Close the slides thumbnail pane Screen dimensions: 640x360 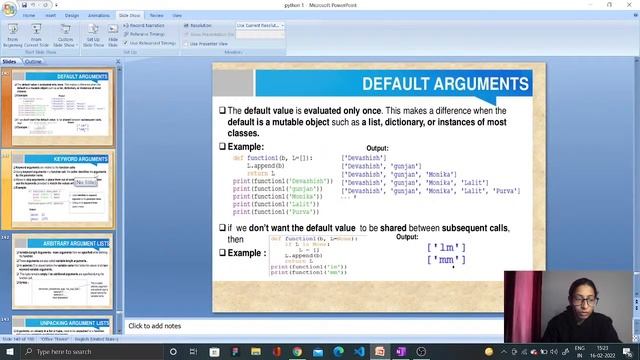point(118,61)
